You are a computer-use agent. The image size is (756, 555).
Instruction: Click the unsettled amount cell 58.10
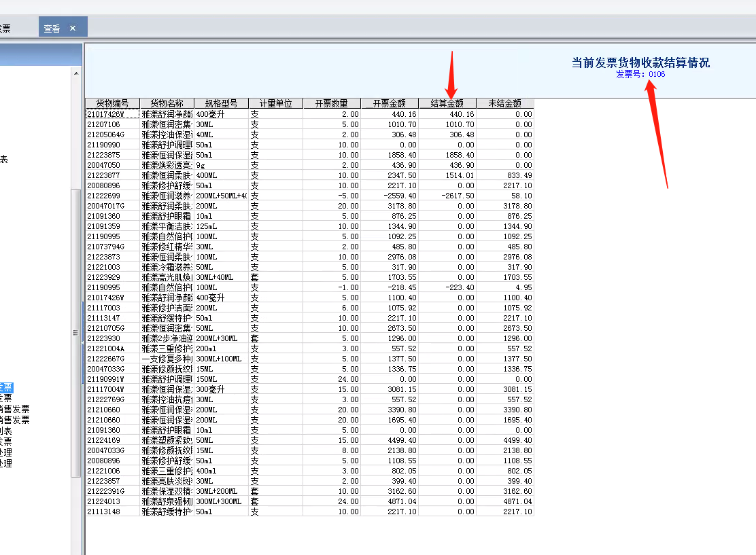coord(505,196)
